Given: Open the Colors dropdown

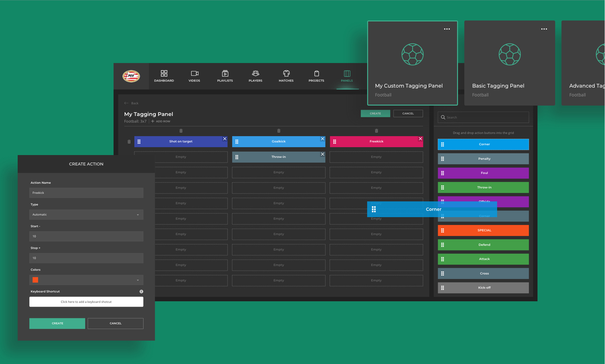Looking at the screenshot, I should 86,280.
